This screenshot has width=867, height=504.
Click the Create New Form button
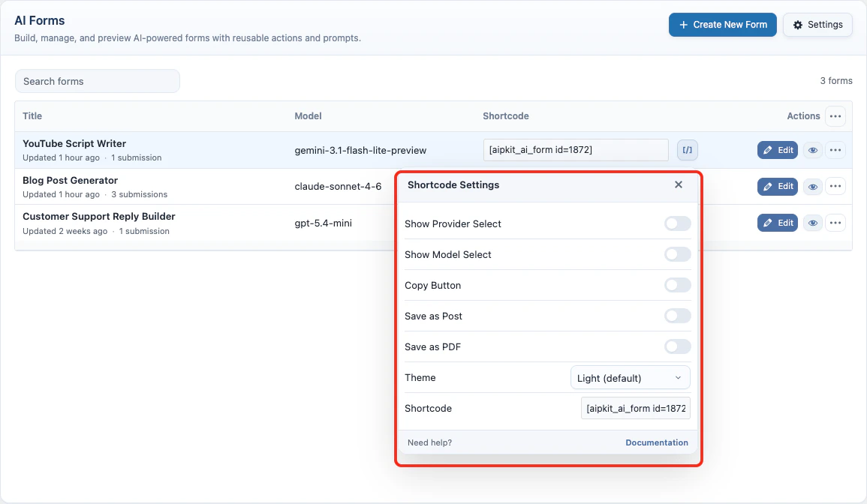coord(722,25)
